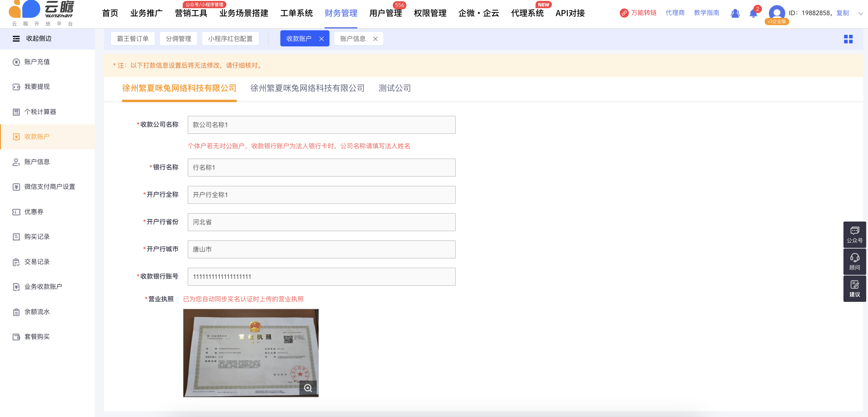This screenshot has height=417, width=868.
Task: Open the 顾问 headset support widget
Action: click(x=854, y=262)
